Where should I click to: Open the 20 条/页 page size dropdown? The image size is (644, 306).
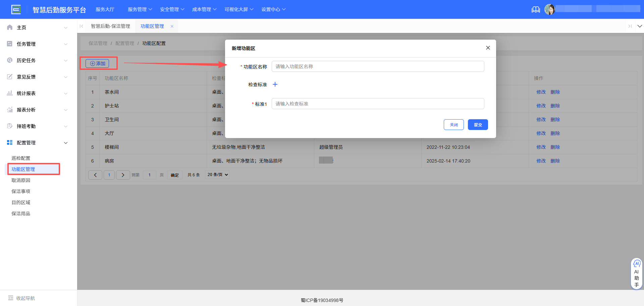[x=217, y=175]
